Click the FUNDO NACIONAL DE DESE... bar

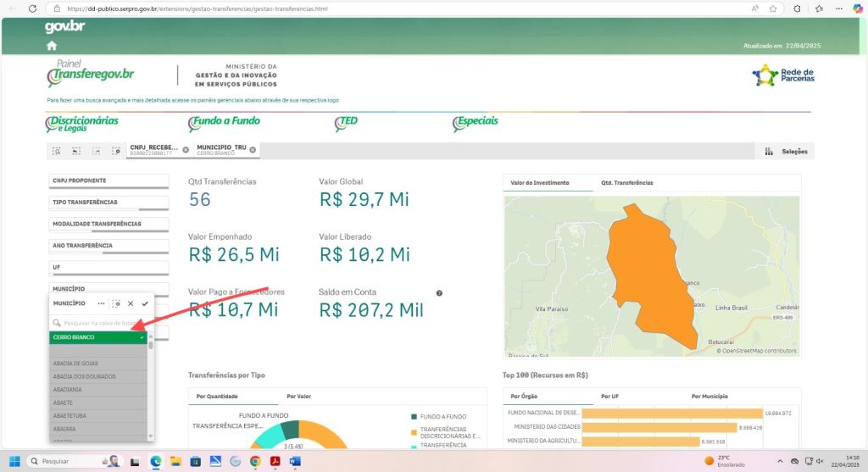(x=672, y=414)
